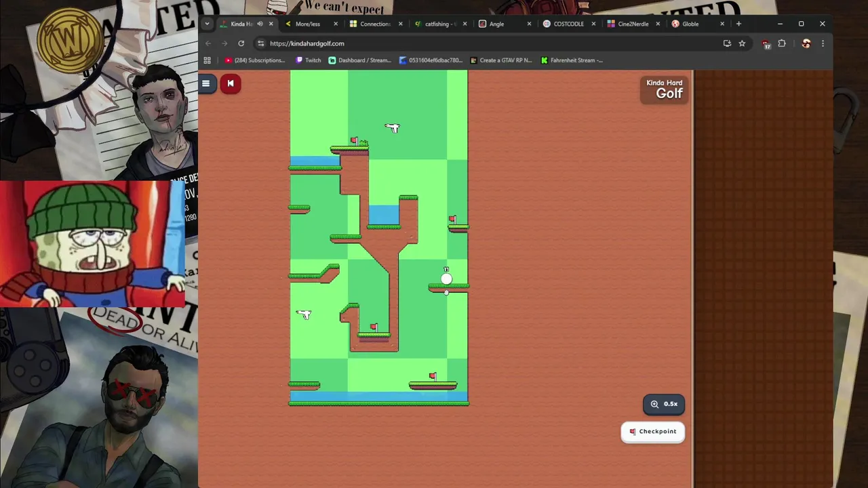Minimize the Chrome window
Viewport: 868px width, 488px height.
780,24
